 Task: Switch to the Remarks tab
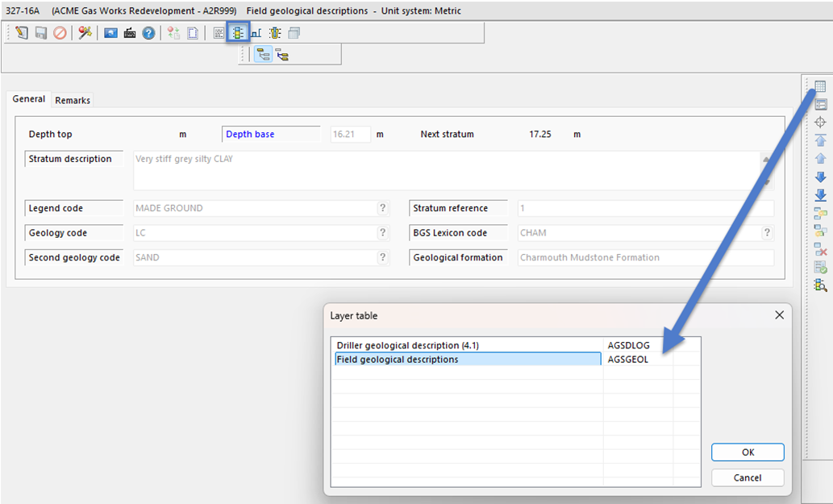point(73,101)
